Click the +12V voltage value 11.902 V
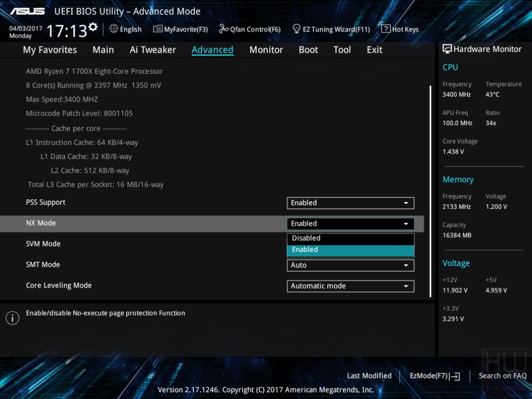 (x=455, y=290)
